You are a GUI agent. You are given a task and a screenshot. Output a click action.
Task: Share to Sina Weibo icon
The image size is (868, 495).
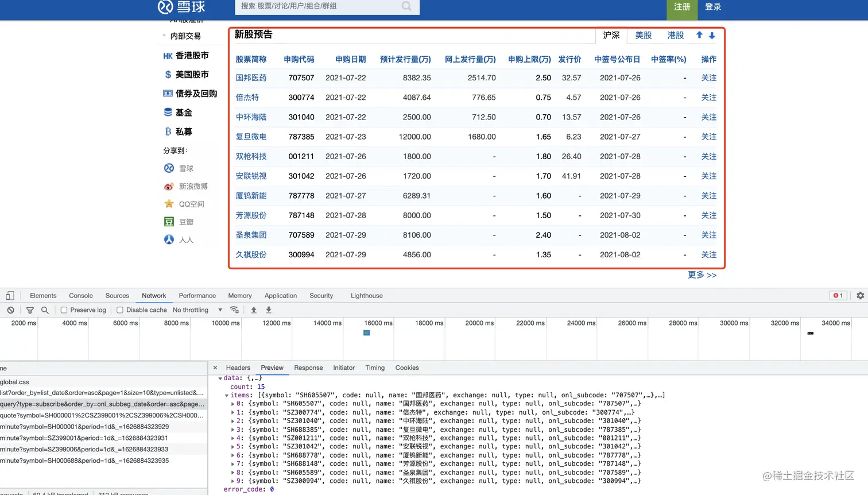coord(169,186)
